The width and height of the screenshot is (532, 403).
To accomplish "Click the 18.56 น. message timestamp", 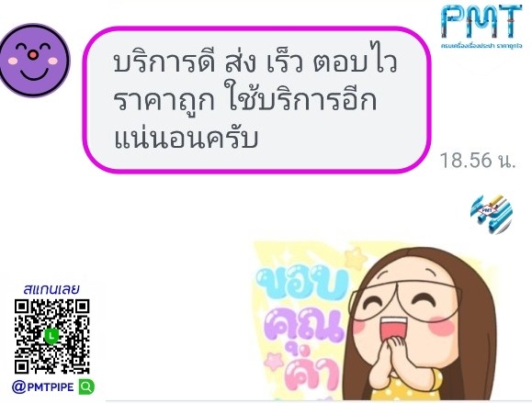I will [x=478, y=160].
